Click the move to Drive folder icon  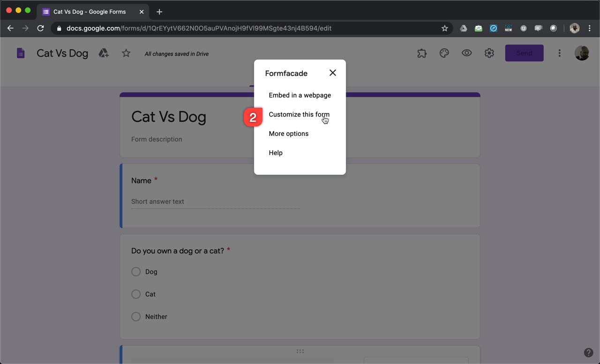[x=104, y=53]
